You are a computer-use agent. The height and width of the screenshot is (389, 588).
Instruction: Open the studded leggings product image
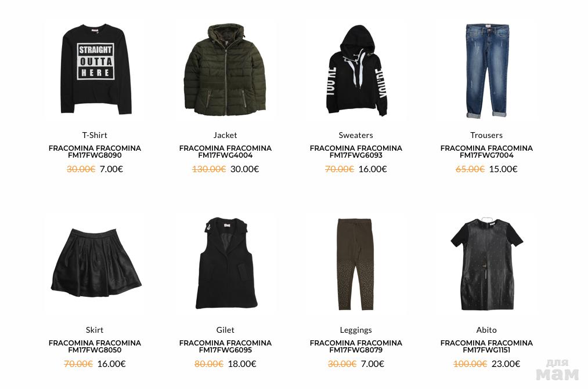pyautogui.click(x=355, y=264)
